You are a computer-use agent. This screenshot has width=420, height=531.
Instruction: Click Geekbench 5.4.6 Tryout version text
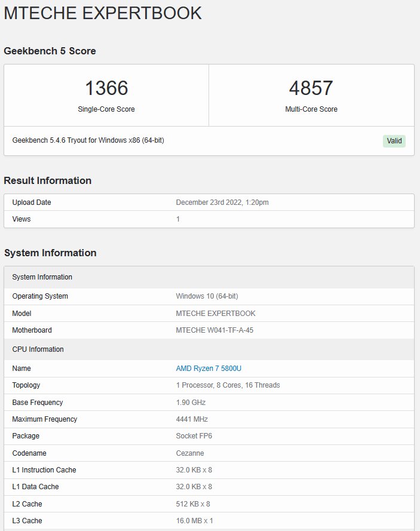coord(88,140)
